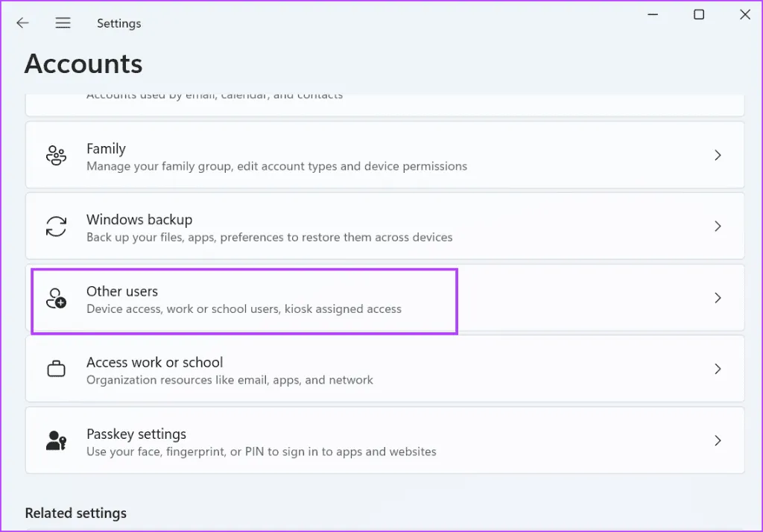
Task: Open the hamburger navigation menu
Action: pyautogui.click(x=63, y=23)
